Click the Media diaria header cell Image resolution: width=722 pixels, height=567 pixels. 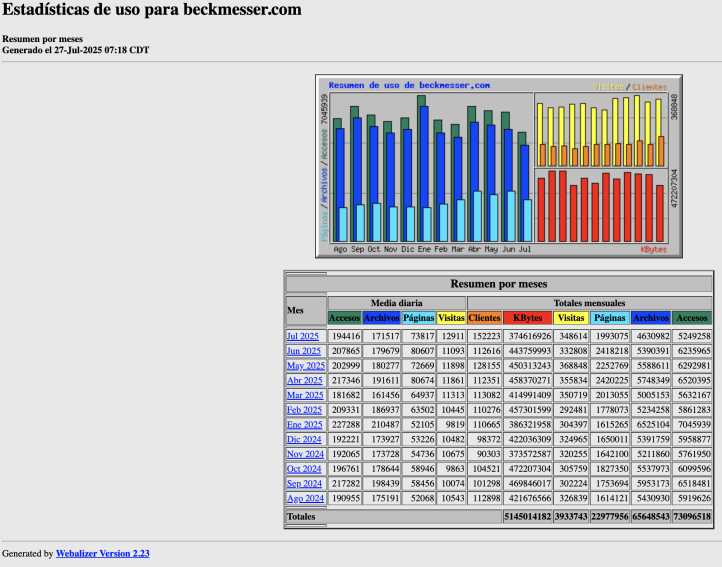396,303
